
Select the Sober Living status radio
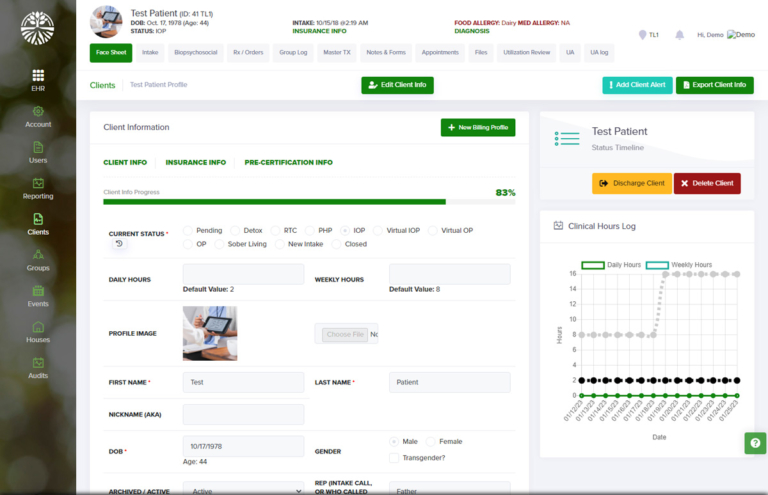tap(219, 244)
